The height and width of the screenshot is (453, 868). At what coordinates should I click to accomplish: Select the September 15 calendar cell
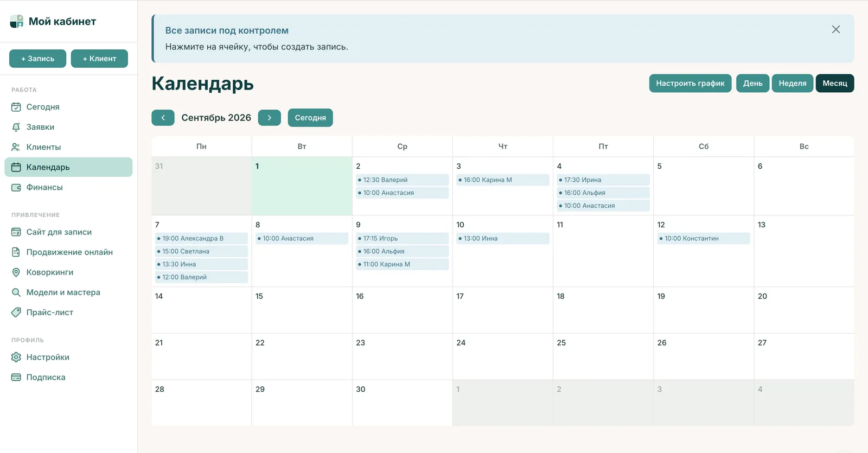tap(302, 310)
